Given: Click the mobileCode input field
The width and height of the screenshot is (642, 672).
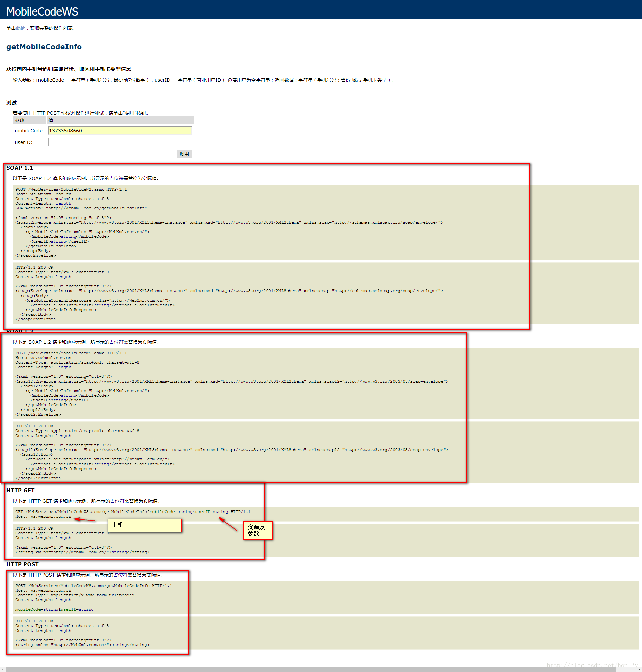Looking at the screenshot, I should [120, 130].
